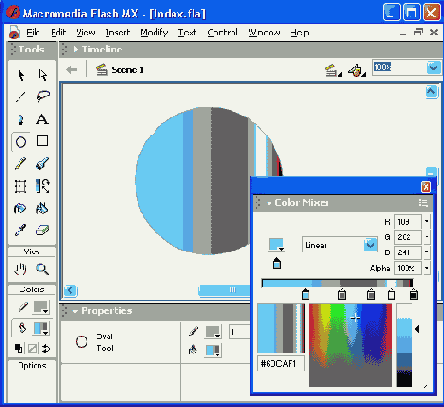The image size is (444, 407).
Task: Click the hex color value field
Action: tap(281, 363)
